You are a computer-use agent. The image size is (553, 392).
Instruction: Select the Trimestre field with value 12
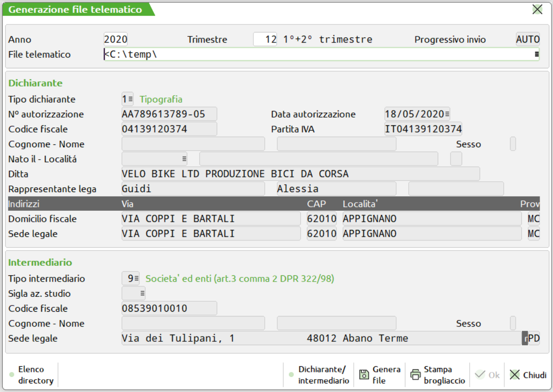(x=265, y=40)
